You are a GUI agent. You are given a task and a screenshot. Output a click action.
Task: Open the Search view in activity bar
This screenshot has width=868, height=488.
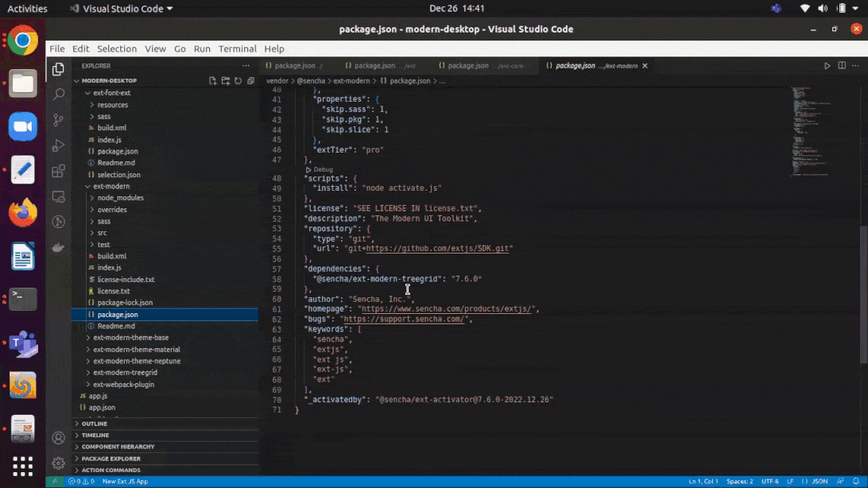point(58,95)
